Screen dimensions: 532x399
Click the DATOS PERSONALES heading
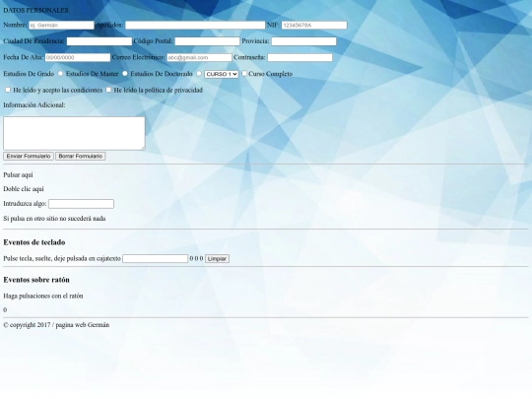pos(35,10)
